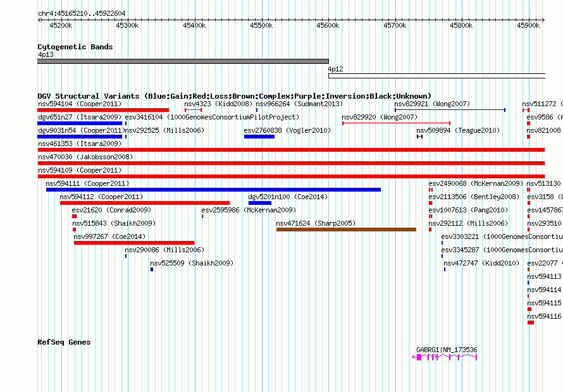Click the nsv594113 label
Screen dimensions: 563x392
click(x=544, y=276)
